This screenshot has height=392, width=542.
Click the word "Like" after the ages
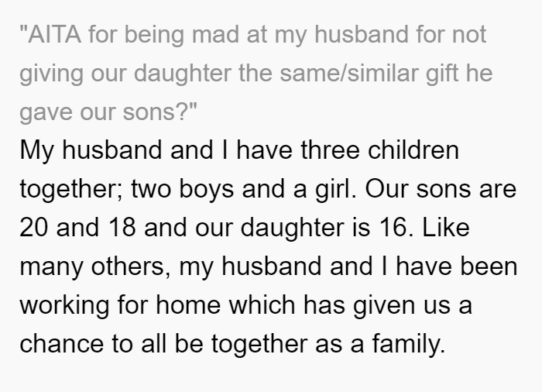[x=446, y=227]
